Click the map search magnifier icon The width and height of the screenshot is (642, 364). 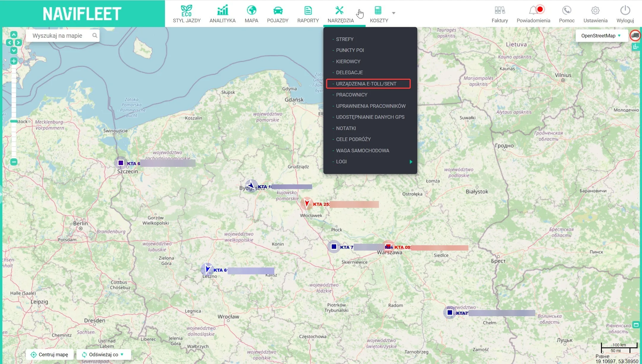(95, 36)
